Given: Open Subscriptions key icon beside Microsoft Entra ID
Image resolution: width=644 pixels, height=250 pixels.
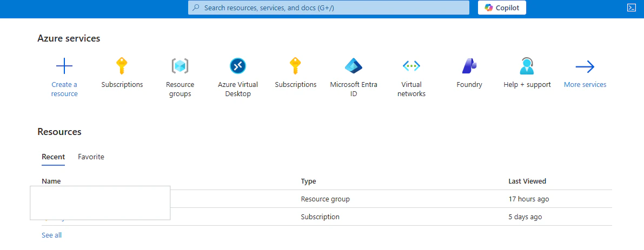Looking at the screenshot, I should click(x=295, y=65).
